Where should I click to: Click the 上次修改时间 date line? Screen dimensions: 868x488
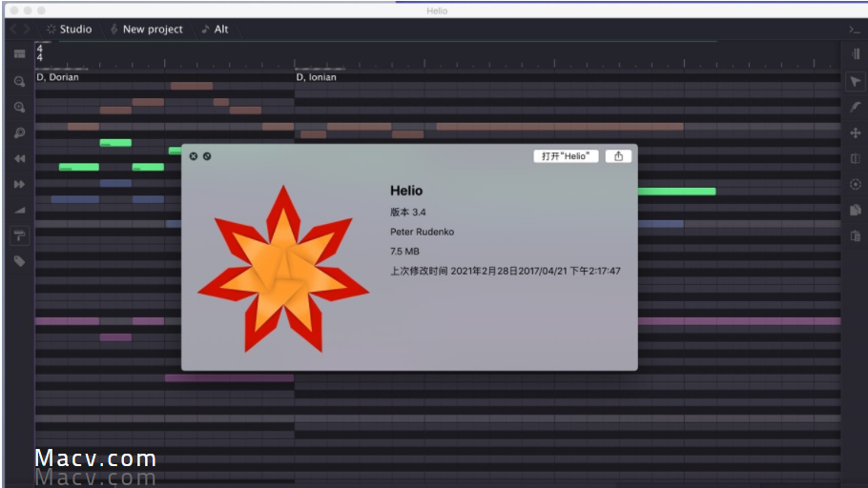pyautogui.click(x=506, y=271)
